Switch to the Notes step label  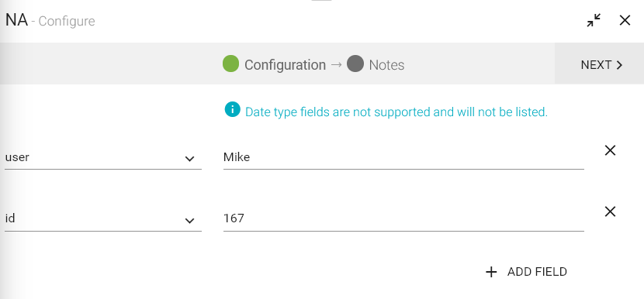(386, 65)
